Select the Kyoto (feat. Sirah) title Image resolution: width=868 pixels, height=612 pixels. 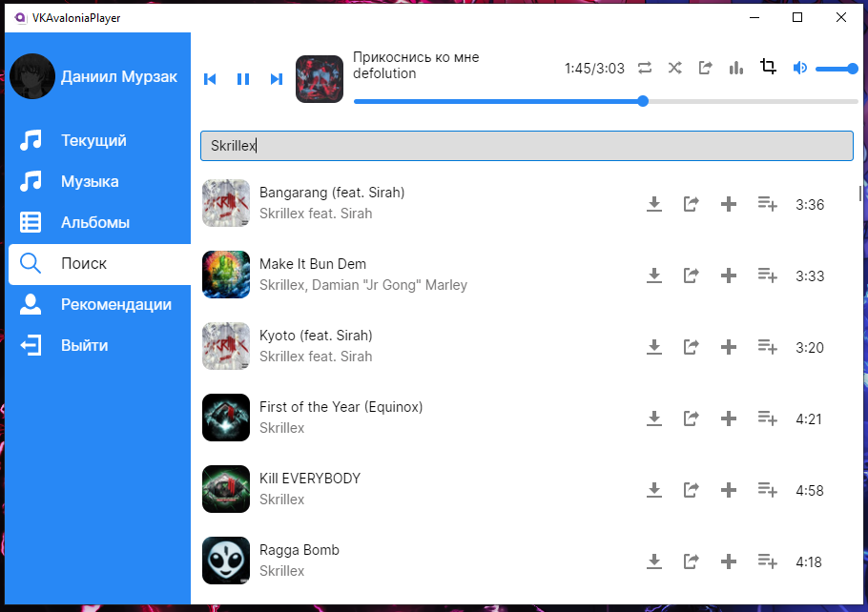coord(316,336)
